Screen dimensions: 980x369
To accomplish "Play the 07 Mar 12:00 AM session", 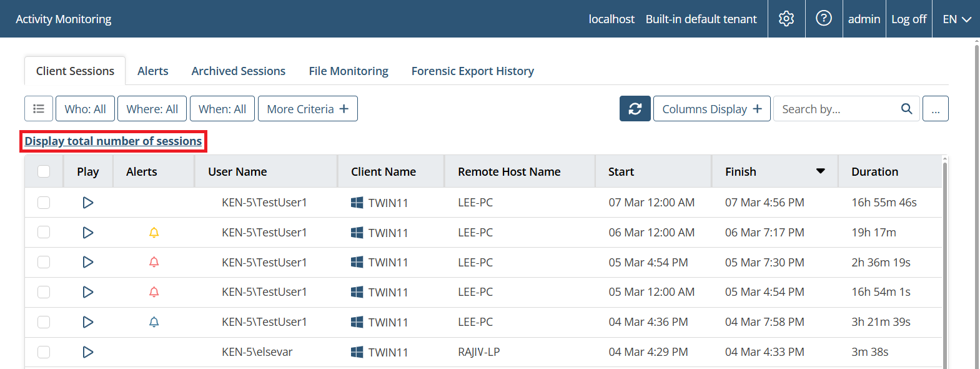I will (88, 203).
